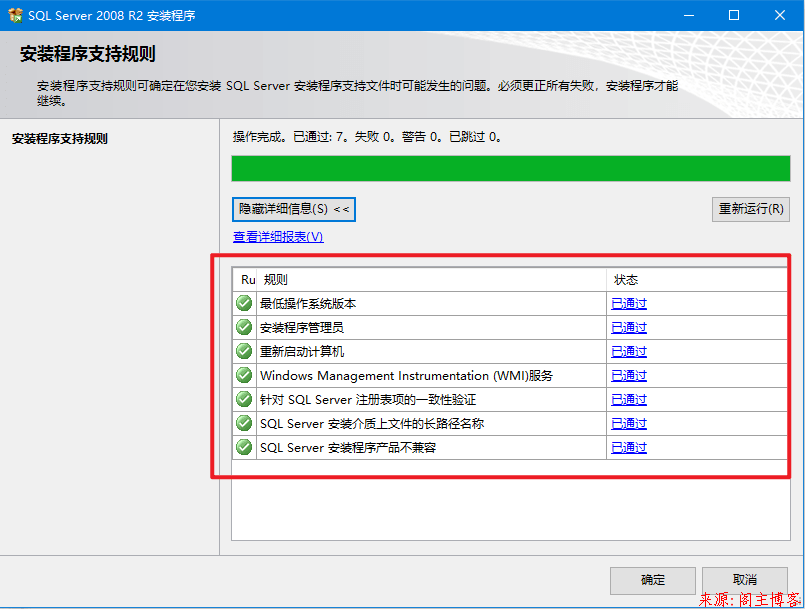Select the 安装程序管理员 rule text
The image size is (805, 609).
click(x=301, y=328)
